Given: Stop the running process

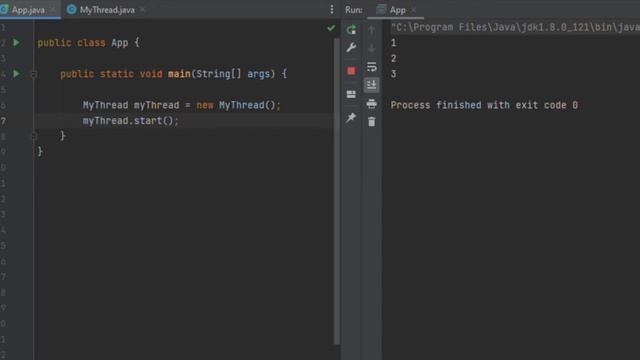Looking at the screenshot, I should pyautogui.click(x=351, y=71).
